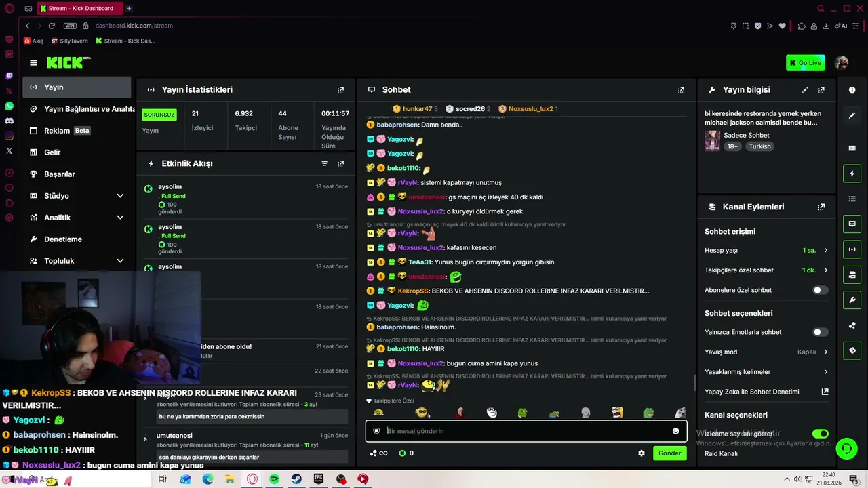
Task: Open Denetleme in the sidebar
Action: coord(77,239)
